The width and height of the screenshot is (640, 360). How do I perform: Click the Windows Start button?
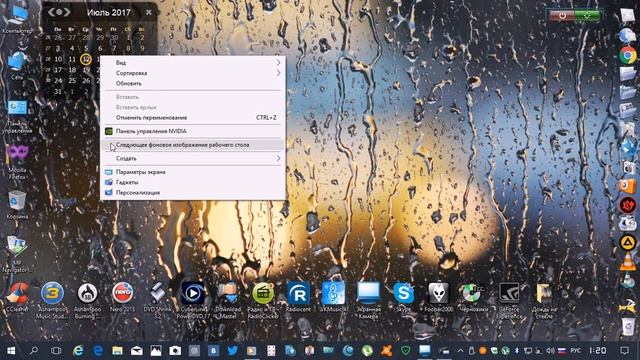point(11,351)
